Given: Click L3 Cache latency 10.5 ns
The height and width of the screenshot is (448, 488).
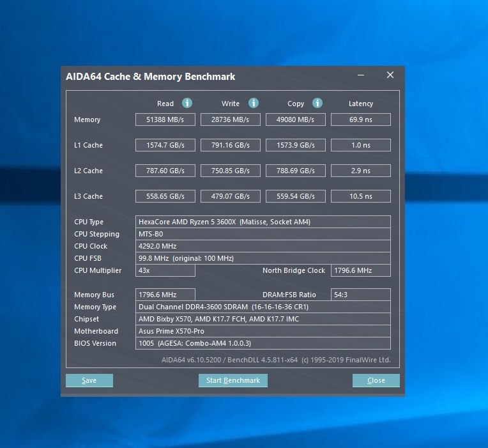Looking at the screenshot, I should click(361, 196).
